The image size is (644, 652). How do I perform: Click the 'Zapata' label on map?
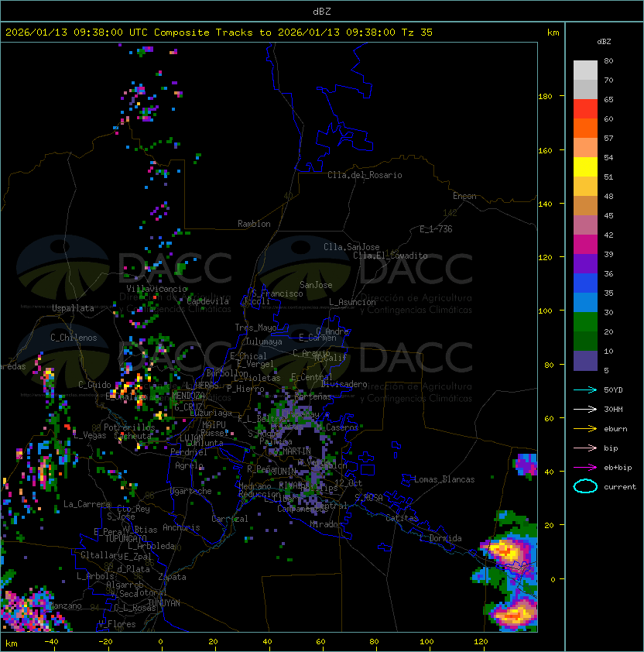172,577
